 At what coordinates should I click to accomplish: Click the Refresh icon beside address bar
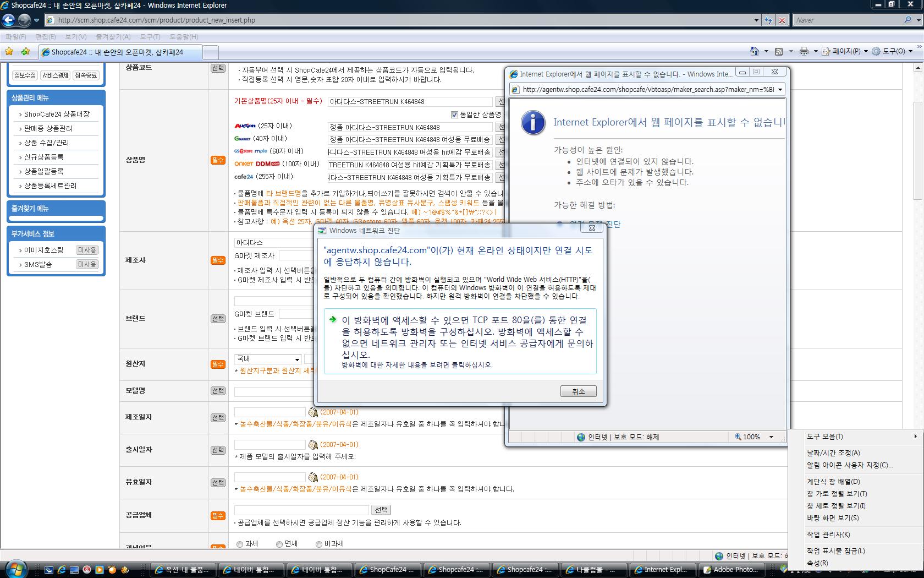pos(768,20)
